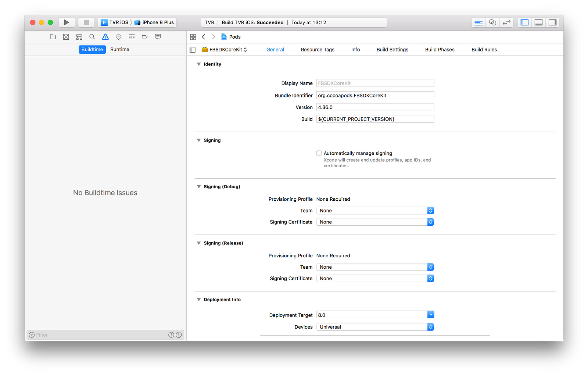Open the Find navigator magnifier icon

click(92, 37)
